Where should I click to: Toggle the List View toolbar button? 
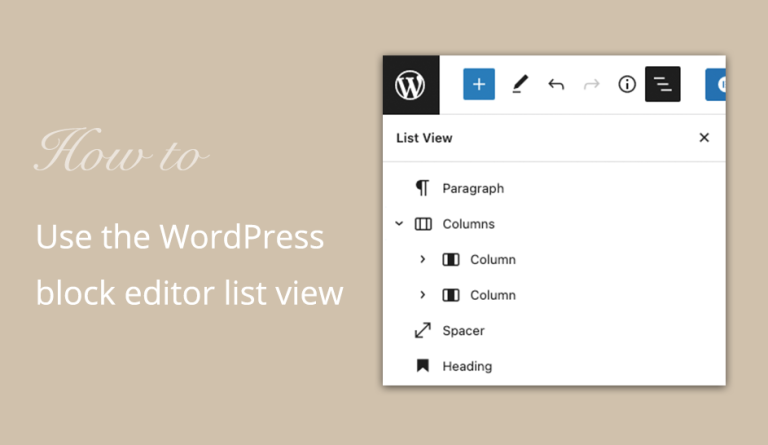pos(663,84)
